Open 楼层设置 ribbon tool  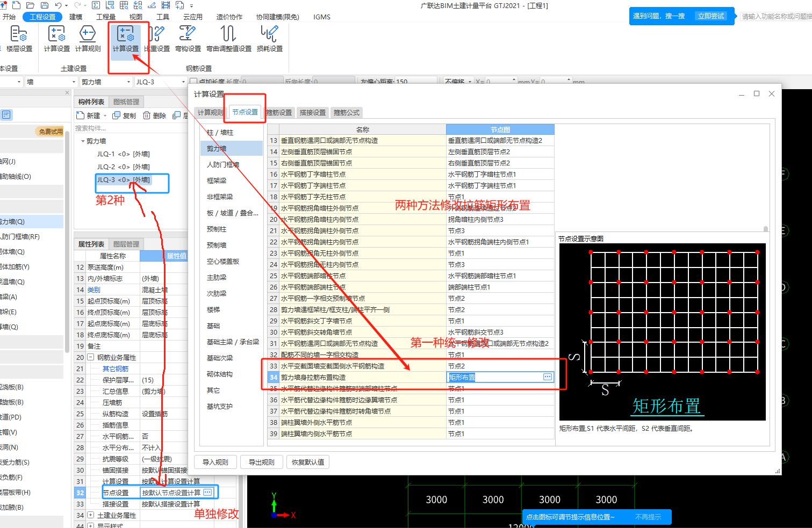[19, 39]
